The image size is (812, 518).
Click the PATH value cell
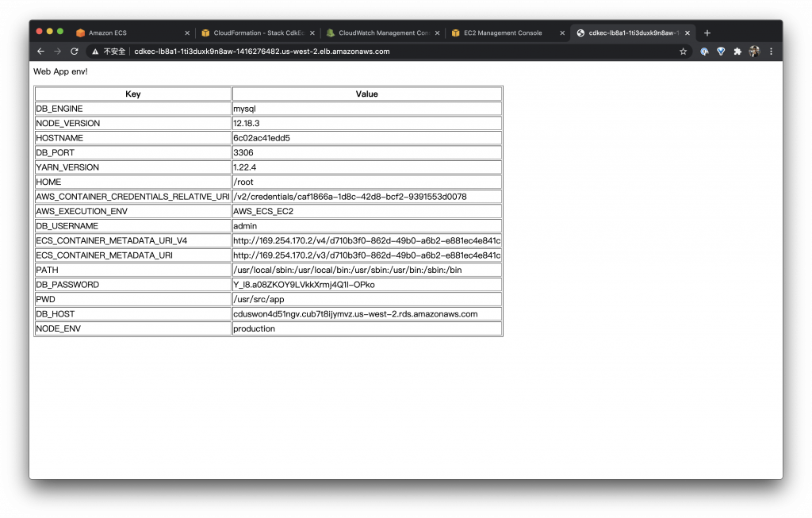coord(367,270)
